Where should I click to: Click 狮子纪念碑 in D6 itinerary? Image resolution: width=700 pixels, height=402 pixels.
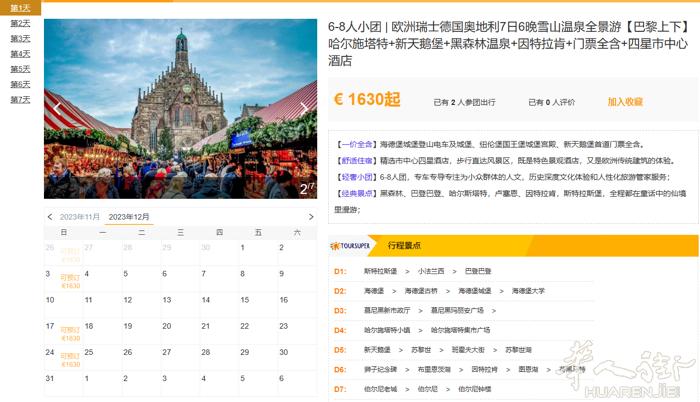point(380,369)
